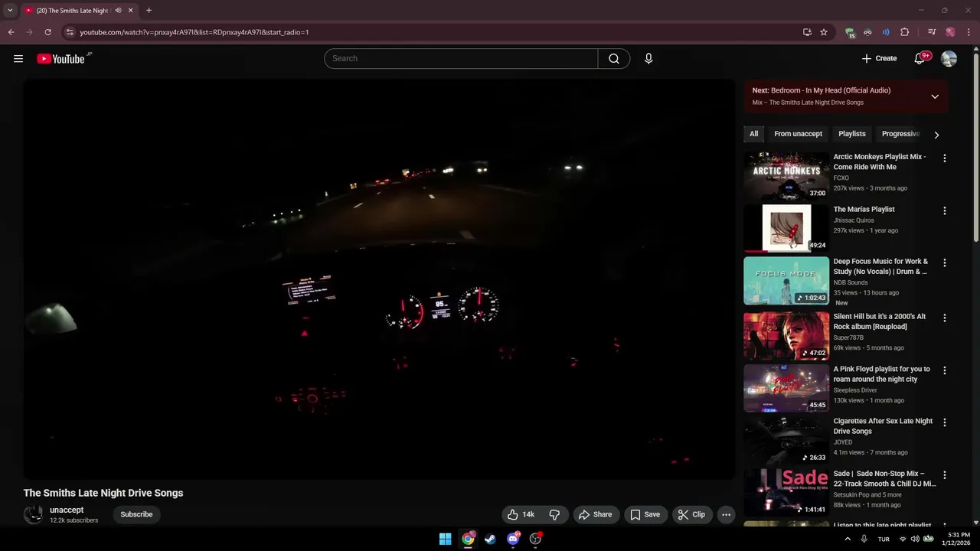The height and width of the screenshot is (551, 980).
Task: Open the notifications bell
Action: [x=920, y=58]
